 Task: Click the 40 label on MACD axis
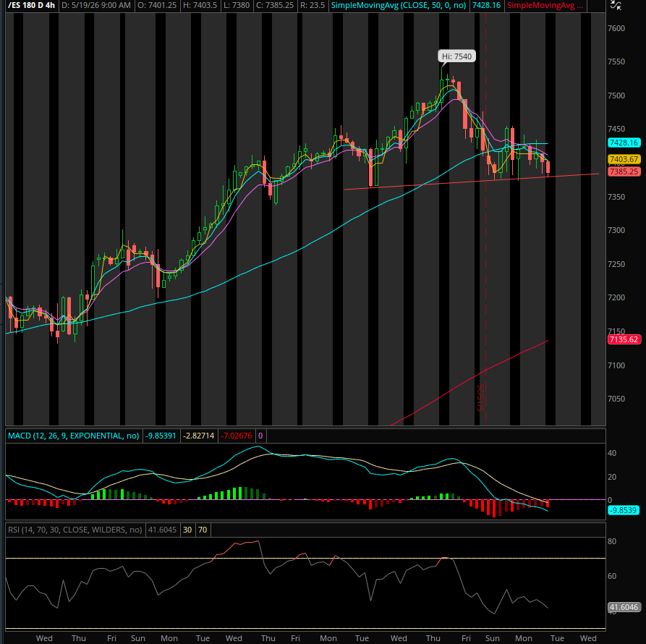click(x=612, y=453)
